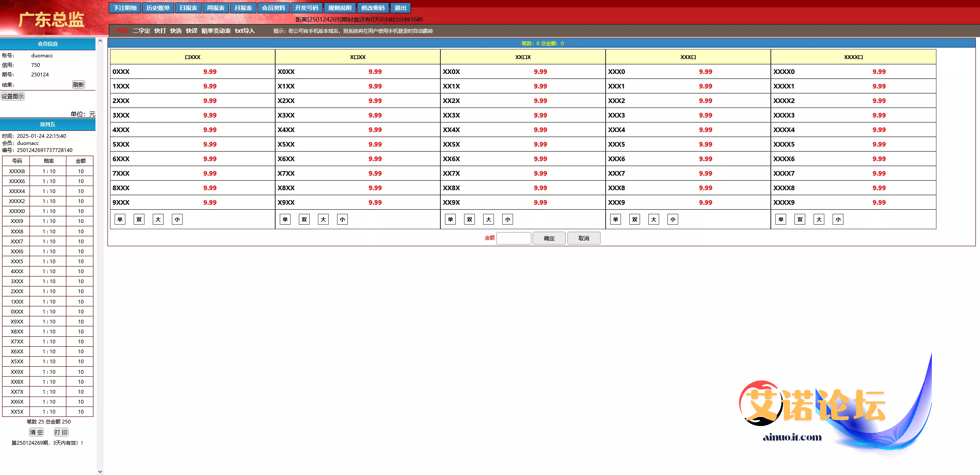Select the 5XXX bet row
The height and width of the screenshot is (475, 980).
click(x=121, y=144)
